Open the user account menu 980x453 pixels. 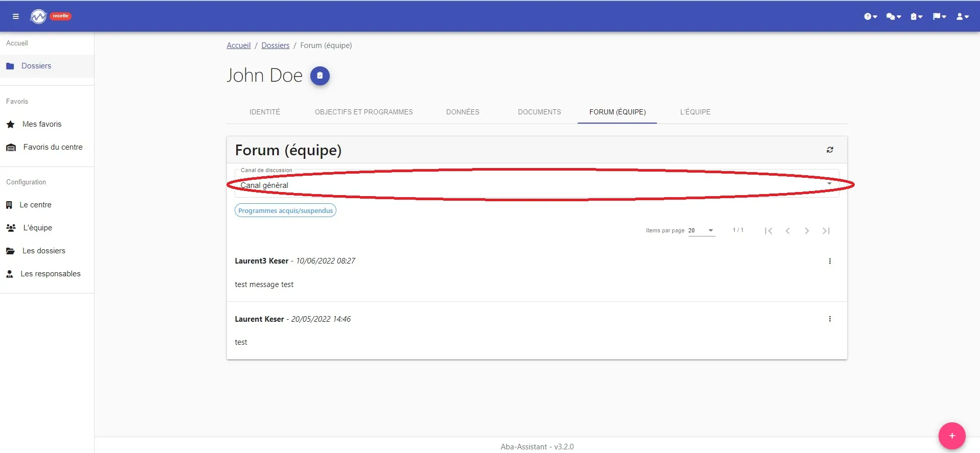coord(963,16)
